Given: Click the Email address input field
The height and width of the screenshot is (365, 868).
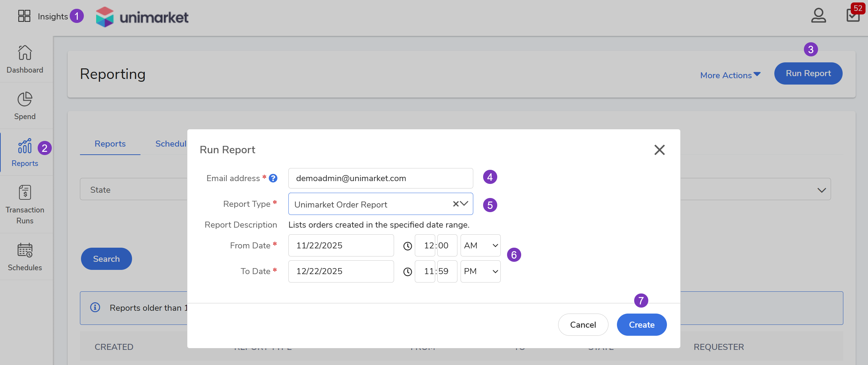Looking at the screenshot, I should click(x=380, y=178).
